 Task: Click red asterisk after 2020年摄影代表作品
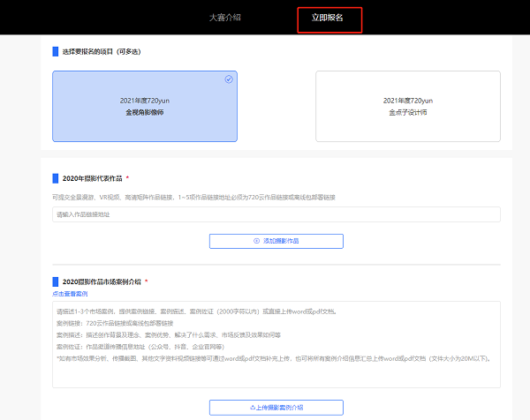128,178
